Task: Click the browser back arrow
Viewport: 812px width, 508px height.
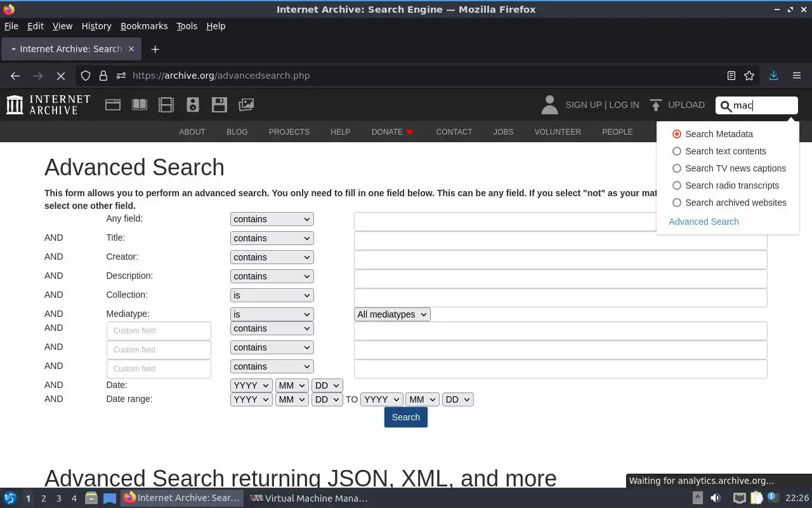Action: (x=15, y=76)
